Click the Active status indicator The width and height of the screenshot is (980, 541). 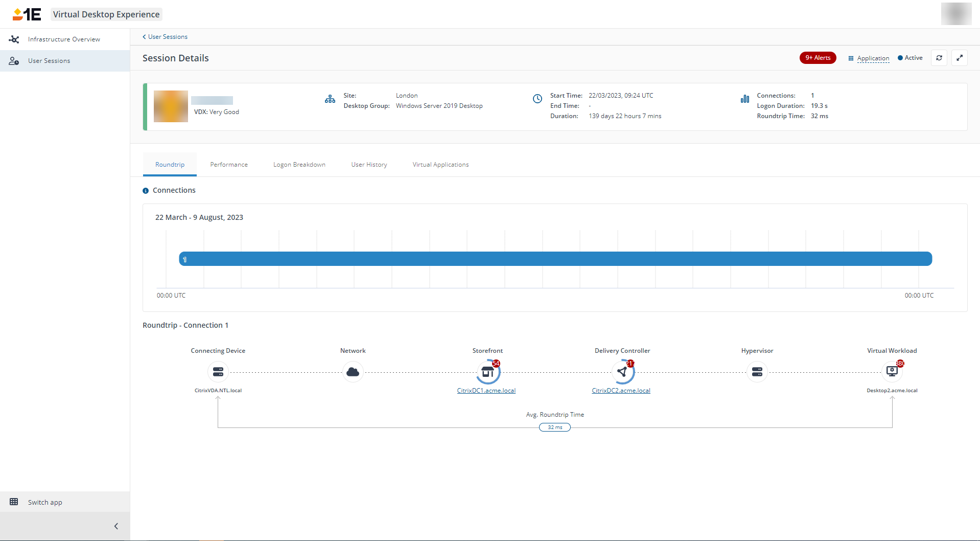point(910,58)
